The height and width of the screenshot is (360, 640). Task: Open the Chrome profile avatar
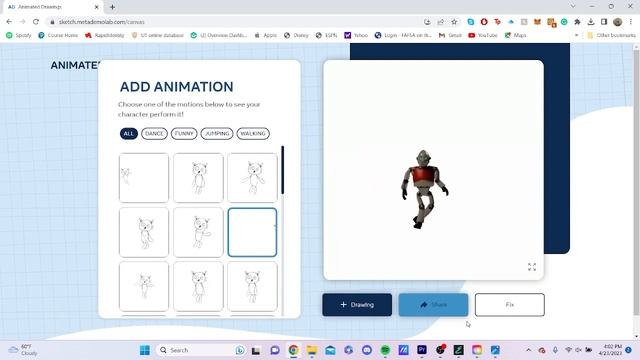point(618,22)
